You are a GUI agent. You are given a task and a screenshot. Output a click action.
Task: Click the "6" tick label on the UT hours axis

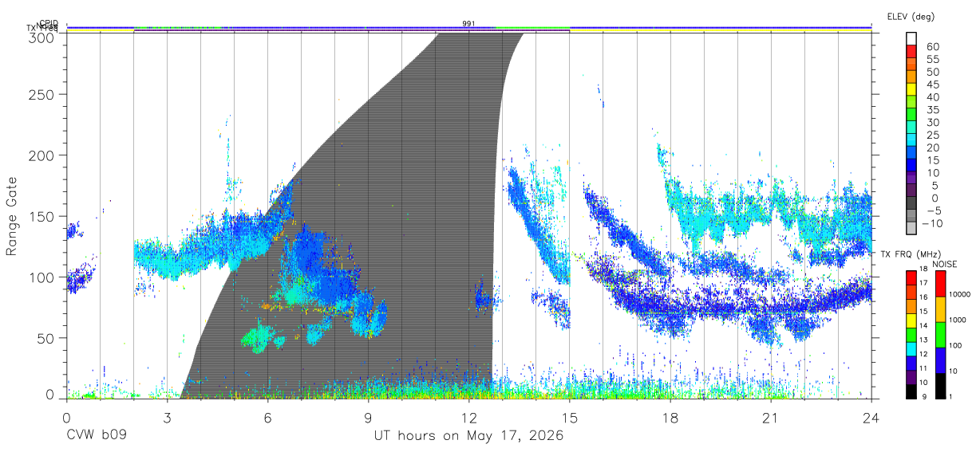click(x=267, y=417)
